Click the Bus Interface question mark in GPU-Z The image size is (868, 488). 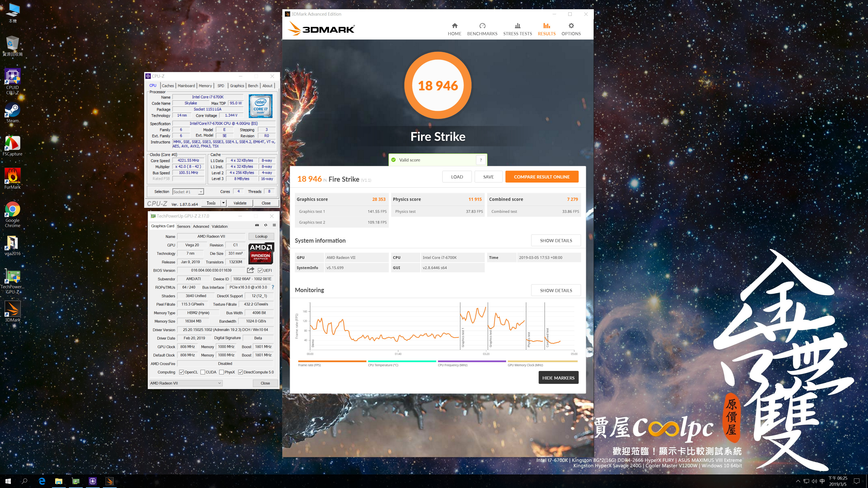[273, 287]
